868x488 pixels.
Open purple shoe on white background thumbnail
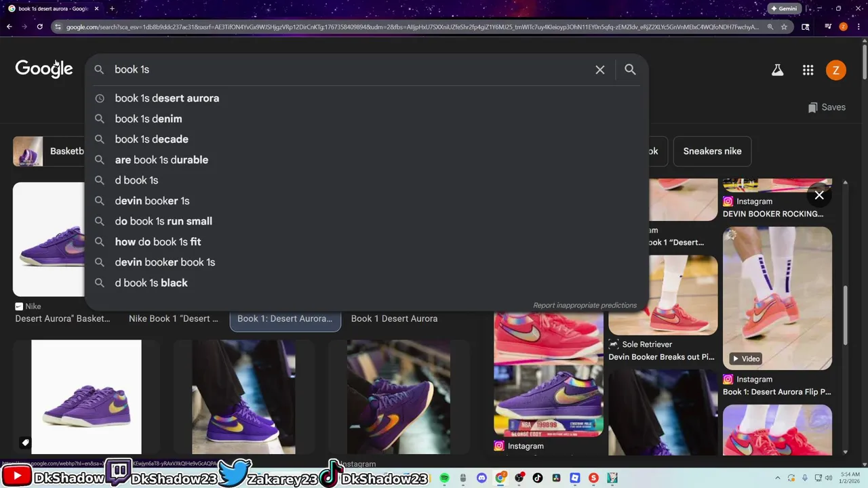86,397
